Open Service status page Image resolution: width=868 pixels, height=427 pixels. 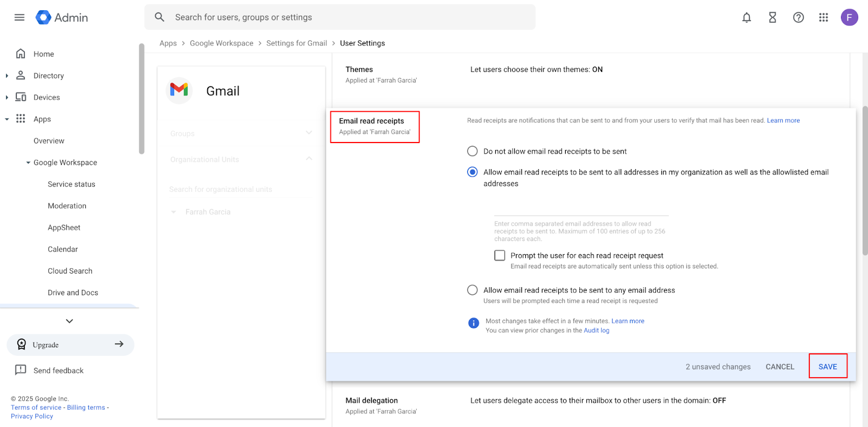(x=72, y=184)
